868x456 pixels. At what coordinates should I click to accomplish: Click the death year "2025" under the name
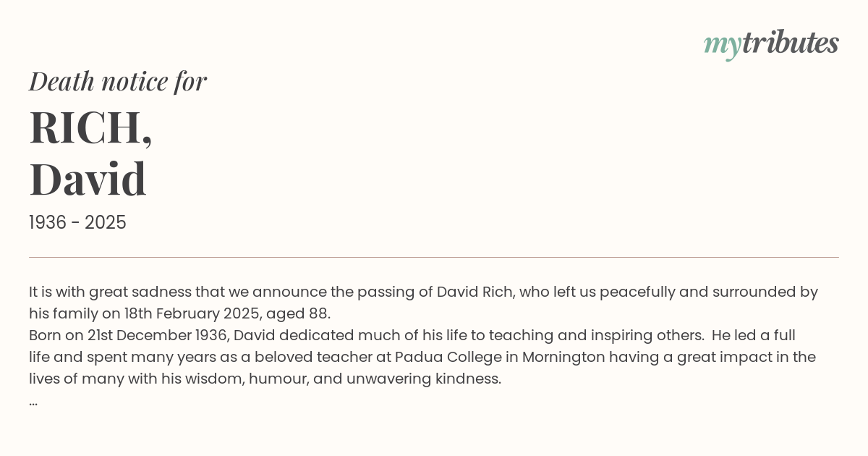pyautogui.click(x=106, y=223)
